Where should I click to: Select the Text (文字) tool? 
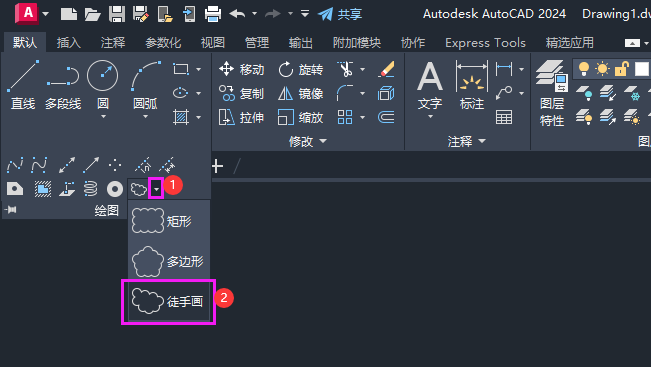point(430,85)
